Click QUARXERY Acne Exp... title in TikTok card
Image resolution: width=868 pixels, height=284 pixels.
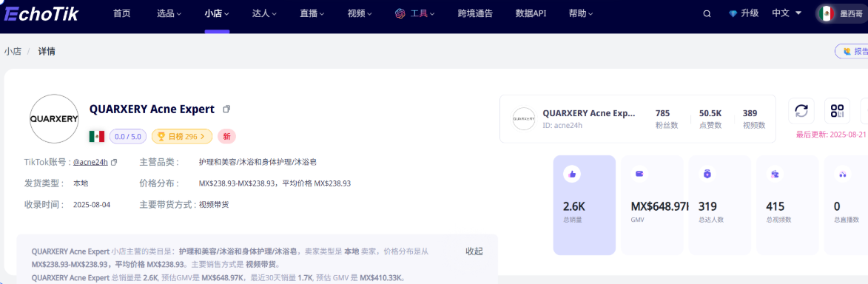589,112
